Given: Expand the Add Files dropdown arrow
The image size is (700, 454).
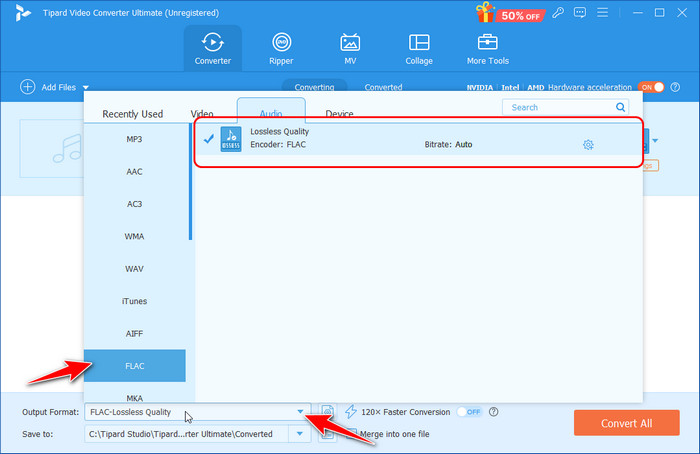Looking at the screenshot, I should point(86,87).
